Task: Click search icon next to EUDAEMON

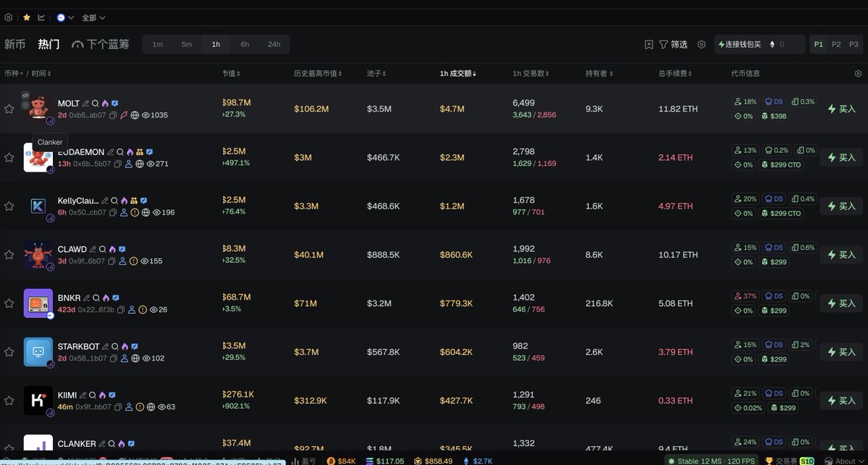Action: pyautogui.click(x=120, y=152)
